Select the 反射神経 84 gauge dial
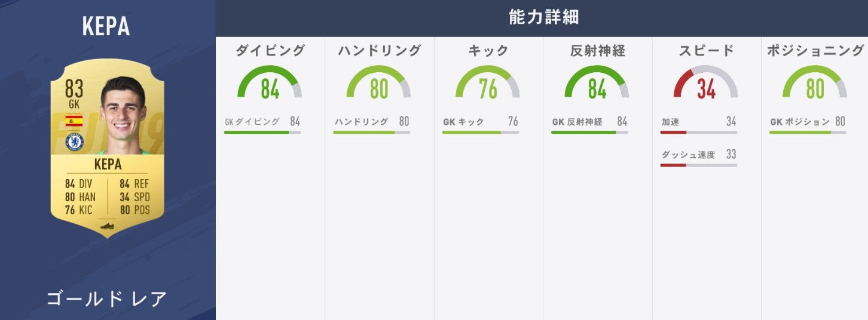The height and width of the screenshot is (320, 868). coord(597,83)
